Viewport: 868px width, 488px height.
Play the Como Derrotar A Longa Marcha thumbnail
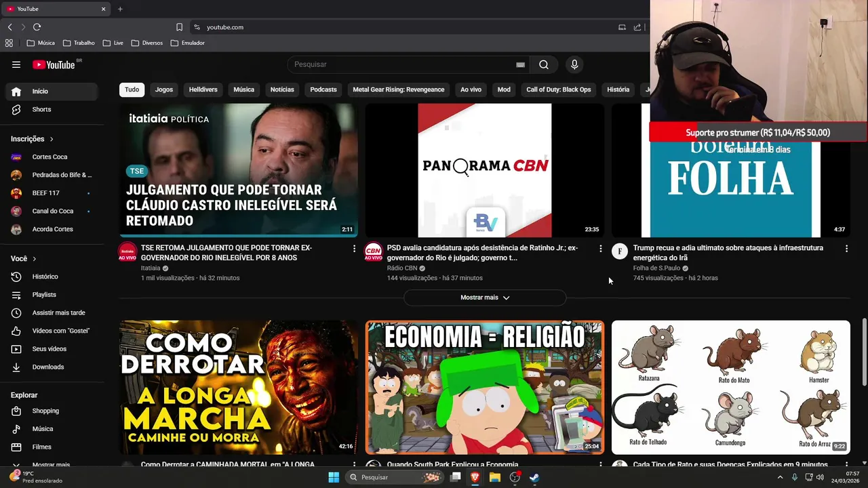coord(238,387)
